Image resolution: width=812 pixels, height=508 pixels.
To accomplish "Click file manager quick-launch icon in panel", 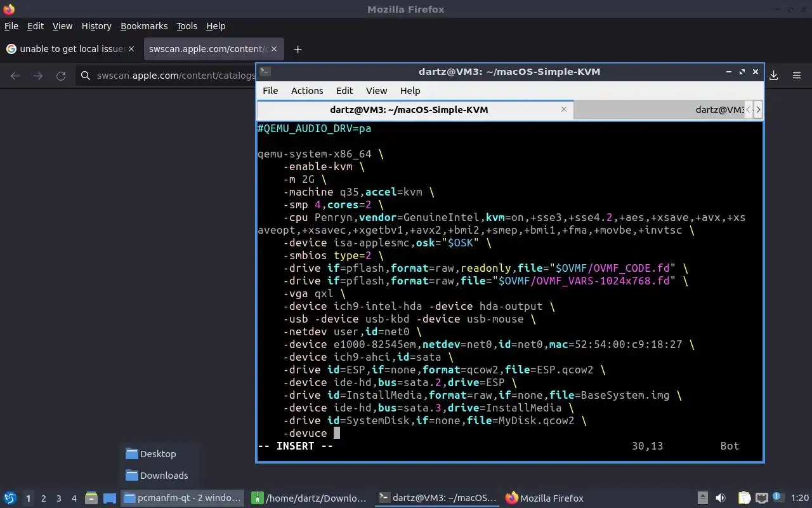I will pos(91,498).
